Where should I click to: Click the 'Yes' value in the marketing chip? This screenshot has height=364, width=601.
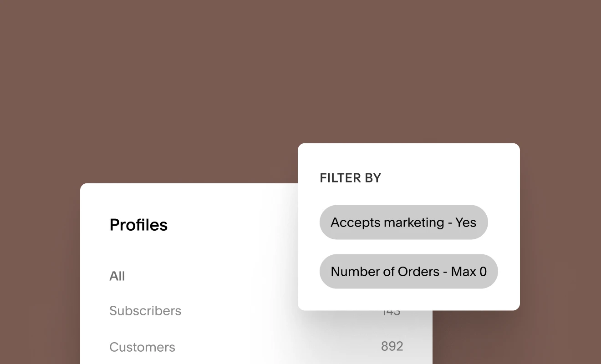click(x=466, y=222)
